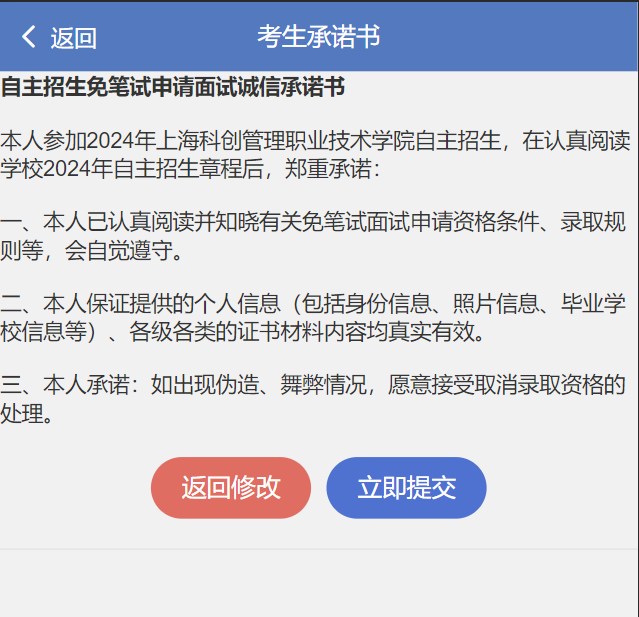Click the line 学校2024年自主招生章程后，郑重承诺
The width and height of the screenshot is (639, 617).
pos(191,169)
